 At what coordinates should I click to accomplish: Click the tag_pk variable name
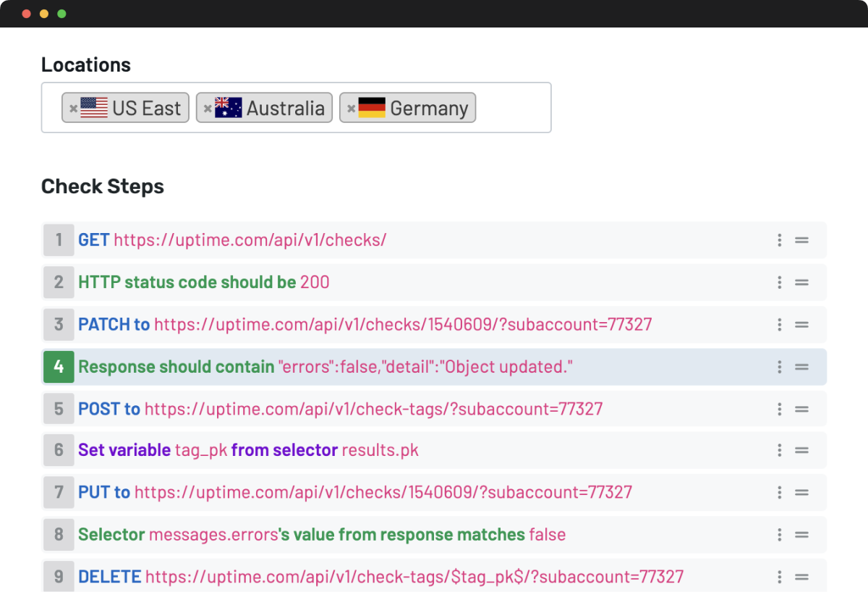tap(201, 451)
